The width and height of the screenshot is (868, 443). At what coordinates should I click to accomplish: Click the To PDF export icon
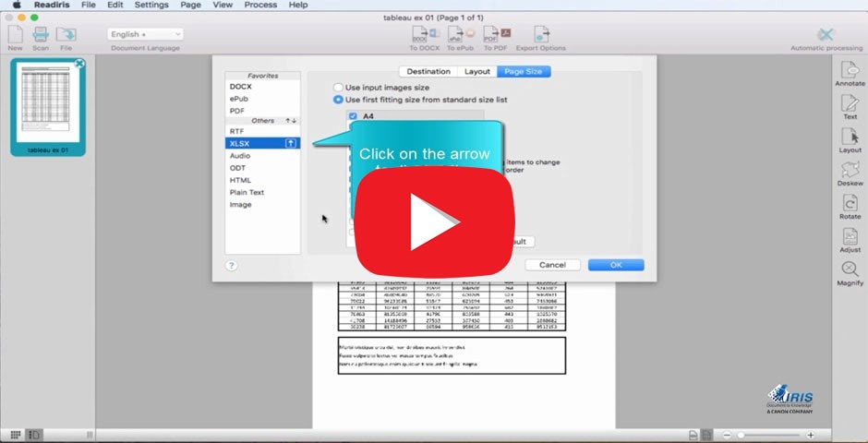tap(496, 34)
